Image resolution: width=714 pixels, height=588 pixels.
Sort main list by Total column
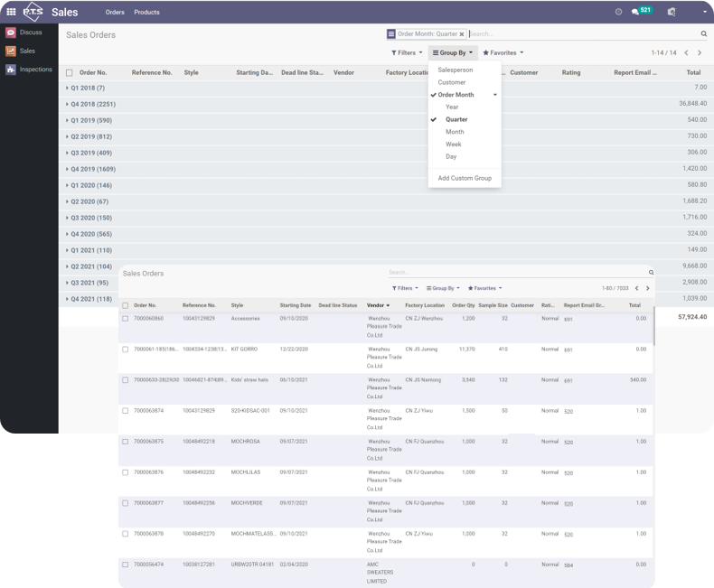[693, 72]
